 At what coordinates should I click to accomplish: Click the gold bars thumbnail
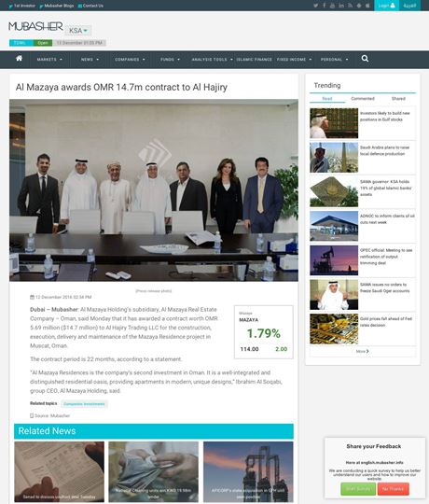(x=334, y=329)
